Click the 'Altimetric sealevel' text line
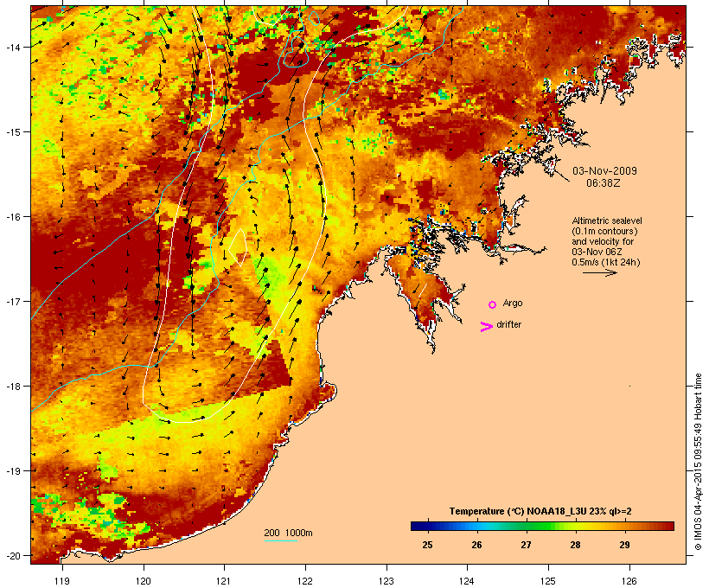 click(607, 220)
